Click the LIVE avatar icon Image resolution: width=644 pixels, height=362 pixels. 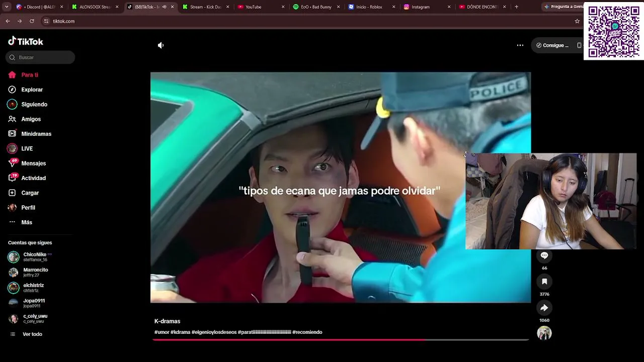click(12, 148)
